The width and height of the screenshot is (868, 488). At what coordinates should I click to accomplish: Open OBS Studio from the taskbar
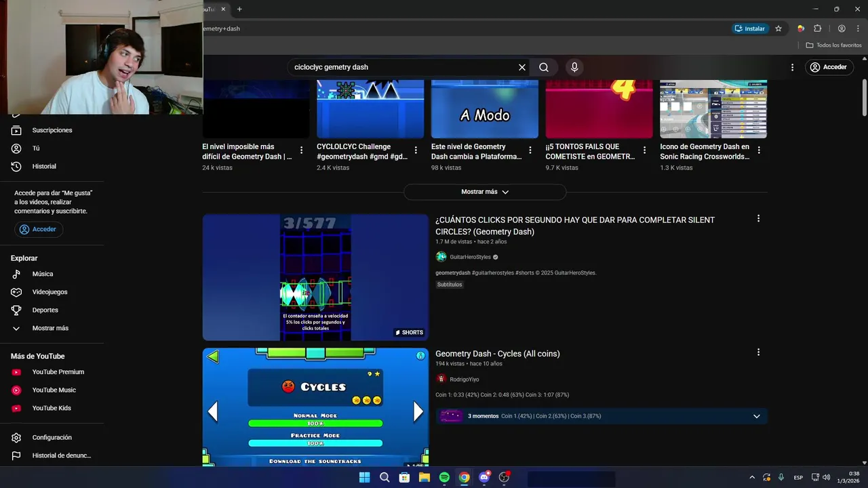click(x=504, y=477)
